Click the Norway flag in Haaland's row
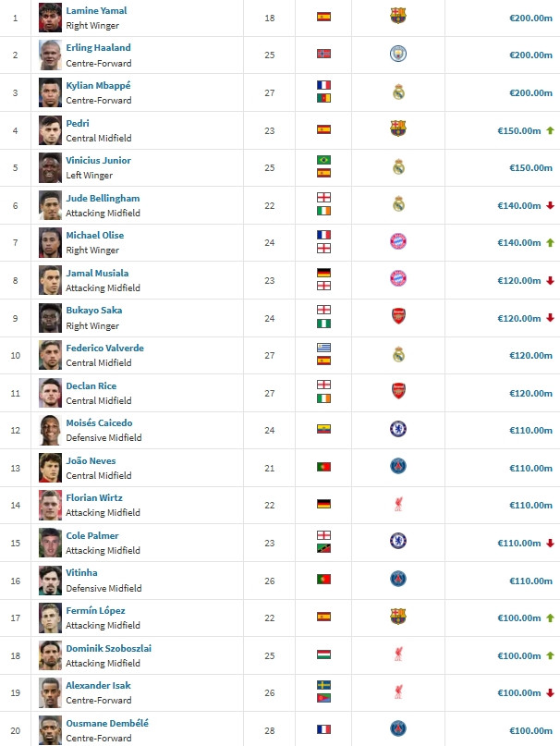The height and width of the screenshot is (746, 560). pos(323,54)
